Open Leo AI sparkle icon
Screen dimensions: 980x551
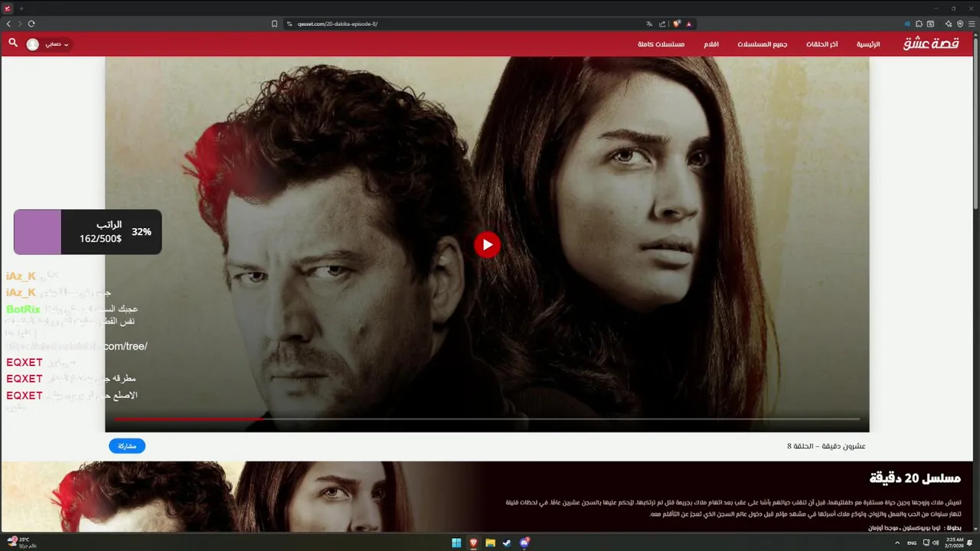[950, 24]
